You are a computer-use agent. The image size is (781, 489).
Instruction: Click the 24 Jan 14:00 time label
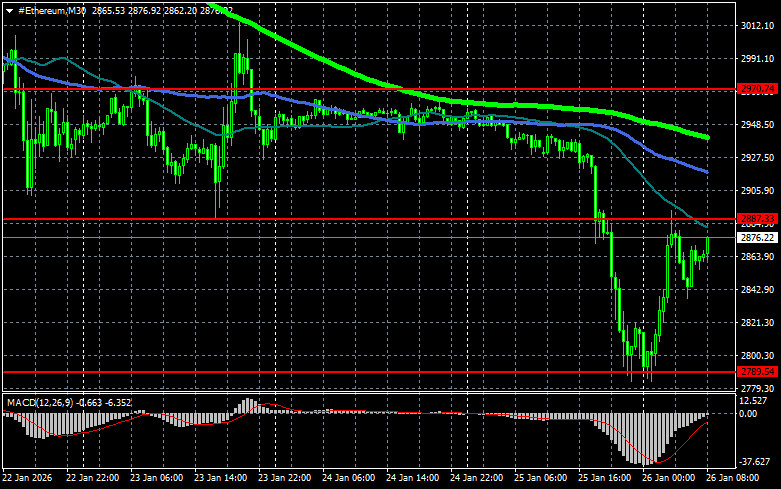413,478
